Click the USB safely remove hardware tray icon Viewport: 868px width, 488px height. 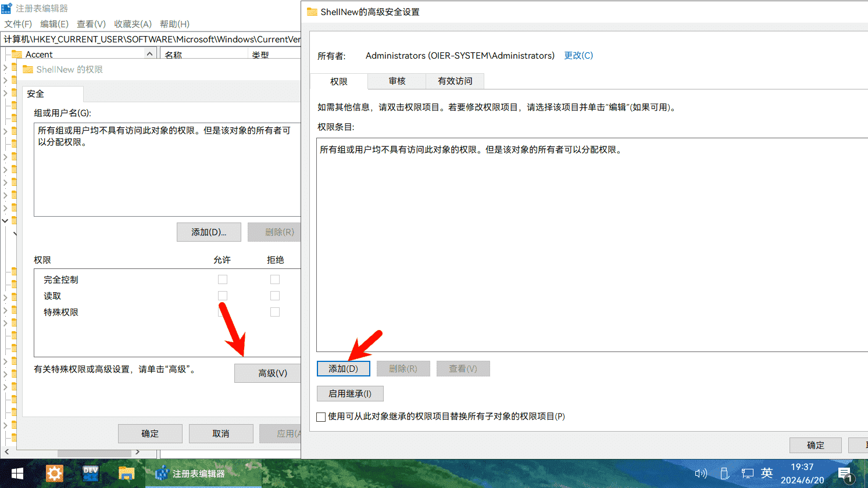coord(724,473)
